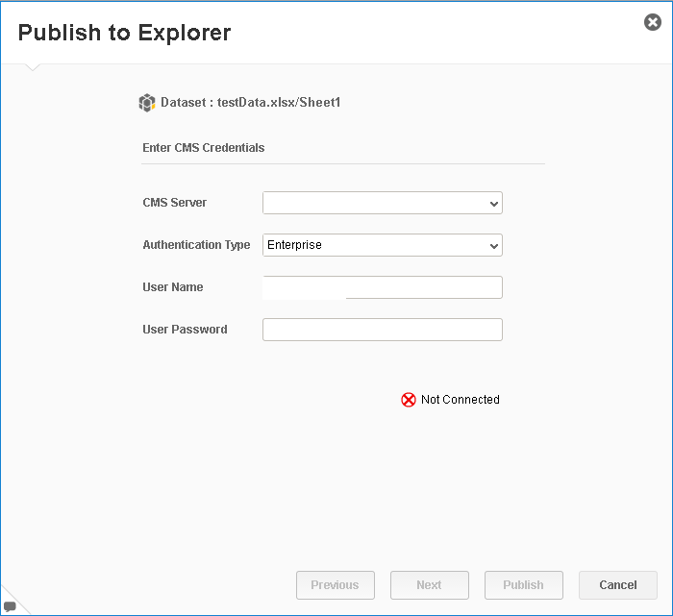Close the Publish to Explorer dialog
The image size is (673, 616).
653,22
